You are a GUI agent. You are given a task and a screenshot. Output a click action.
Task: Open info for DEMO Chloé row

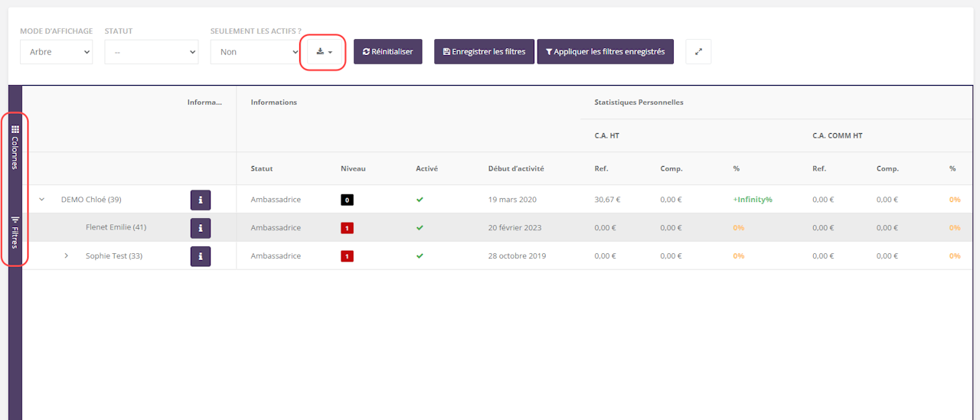[200, 200]
